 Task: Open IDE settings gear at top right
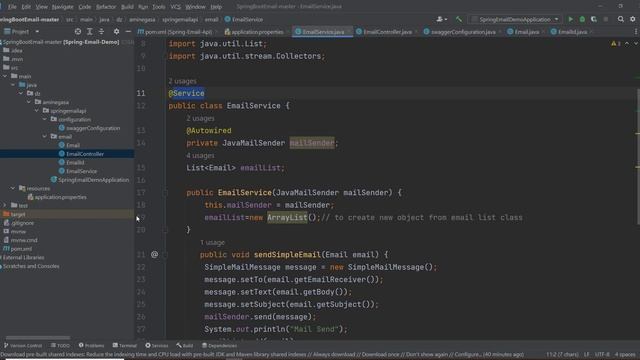pos(633,19)
